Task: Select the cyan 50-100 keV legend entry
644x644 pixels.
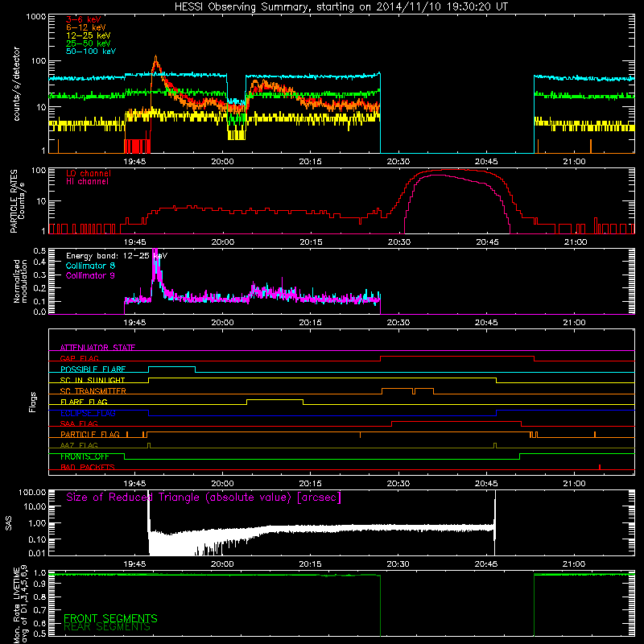Action: pyautogui.click(x=91, y=52)
